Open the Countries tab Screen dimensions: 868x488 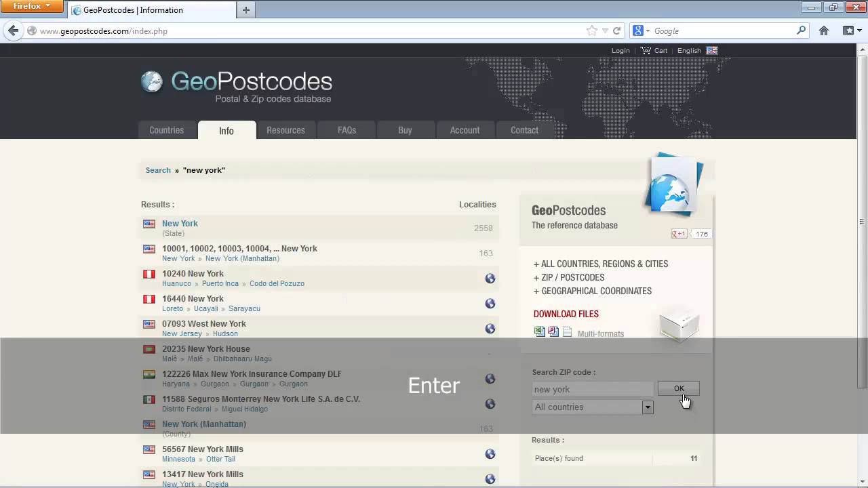click(x=167, y=130)
